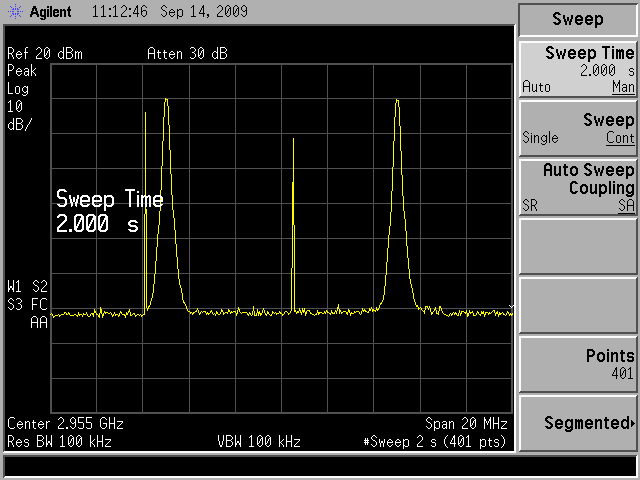This screenshot has width=640, height=480.
Task: Set Sweep Time to Auto
Action: point(536,87)
